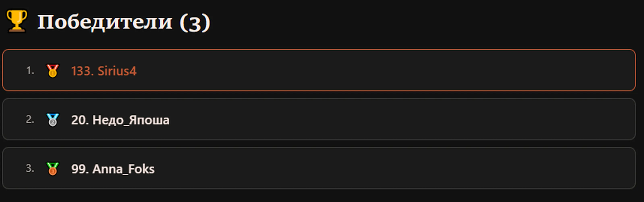Click the rank number 3. label
The width and height of the screenshot is (644, 202).
[x=30, y=168]
